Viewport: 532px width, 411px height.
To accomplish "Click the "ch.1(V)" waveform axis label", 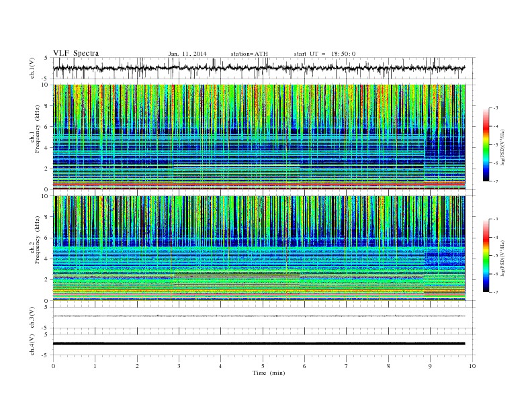I will tap(32, 68).
